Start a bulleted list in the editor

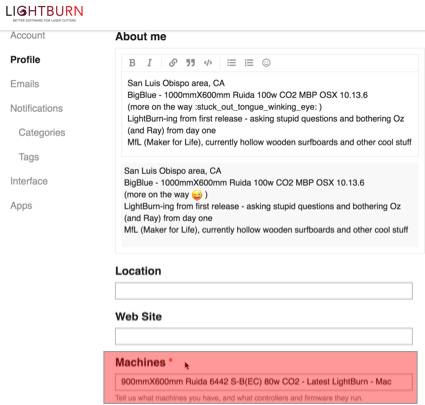pos(231,63)
